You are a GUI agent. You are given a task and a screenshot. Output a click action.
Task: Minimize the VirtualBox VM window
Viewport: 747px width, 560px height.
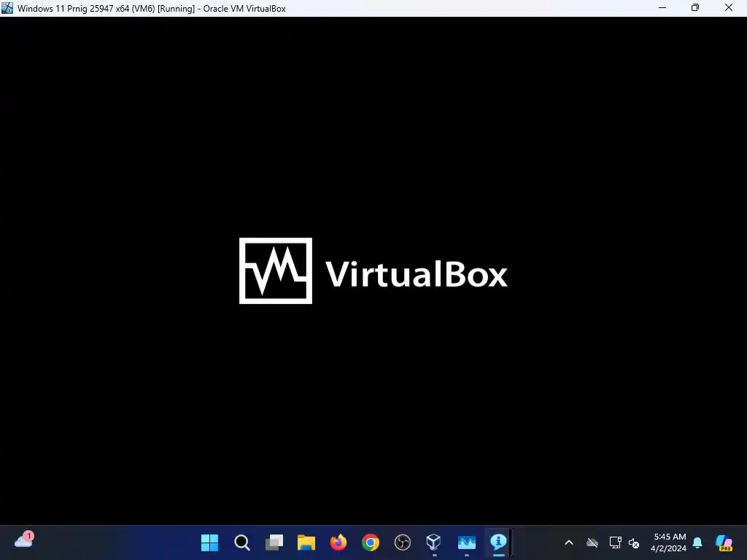[x=662, y=8]
